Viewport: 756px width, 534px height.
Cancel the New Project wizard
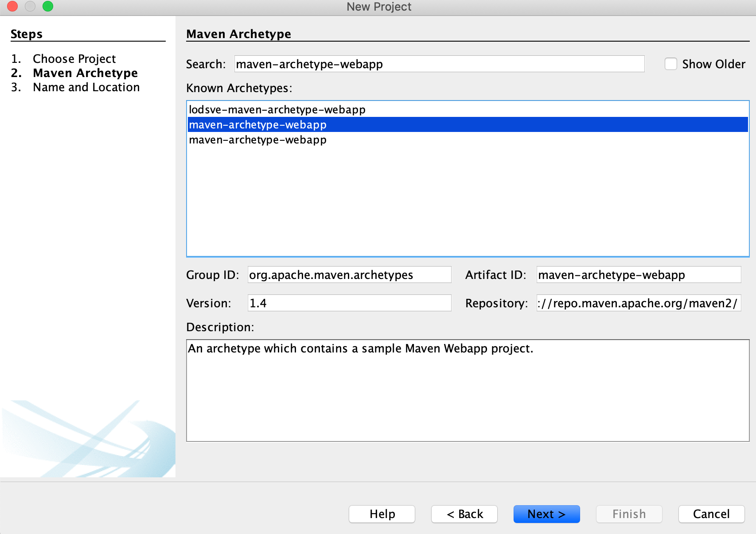(x=711, y=514)
